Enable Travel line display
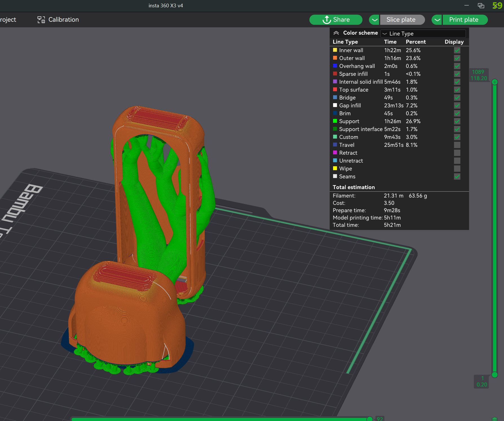The image size is (504, 421). (x=457, y=145)
